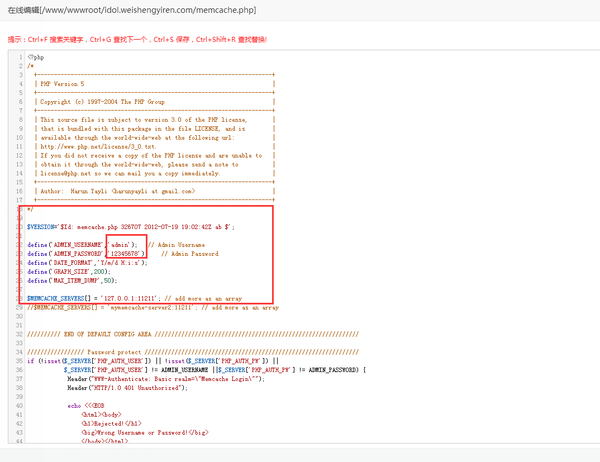
Task: Click the '12345678' ADMIN_PASSWORD value
Action: 124,253
